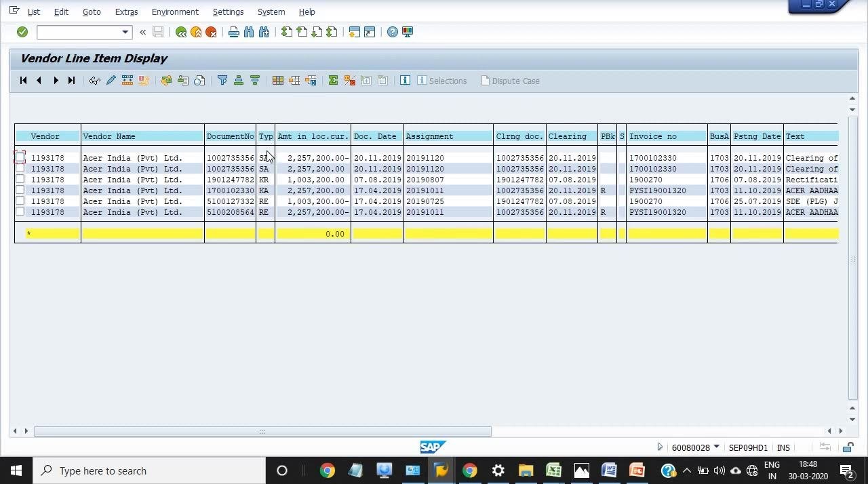Screen dimensions: 868x484
Task: Click the Find Next binoculars icon
Action: (x=264, y=32)
